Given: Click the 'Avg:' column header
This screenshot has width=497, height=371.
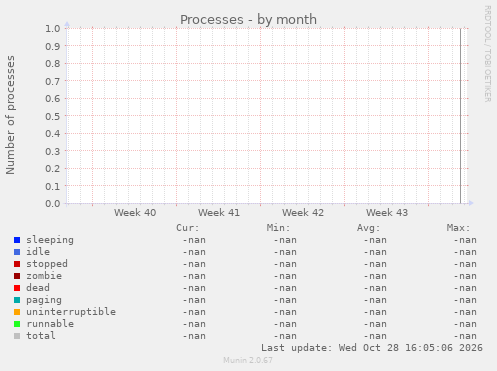Looking at the screenshot, I should click(x=368, y=228).
